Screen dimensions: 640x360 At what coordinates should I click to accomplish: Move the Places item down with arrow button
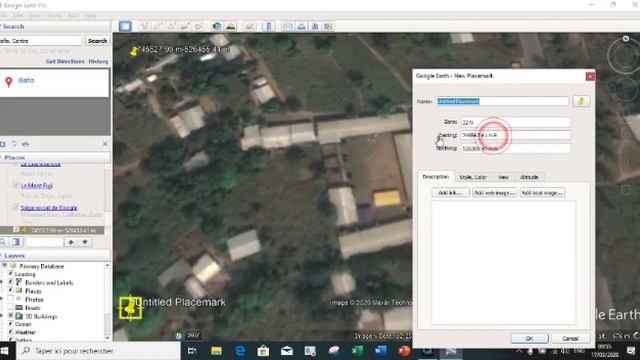[85, 242]
